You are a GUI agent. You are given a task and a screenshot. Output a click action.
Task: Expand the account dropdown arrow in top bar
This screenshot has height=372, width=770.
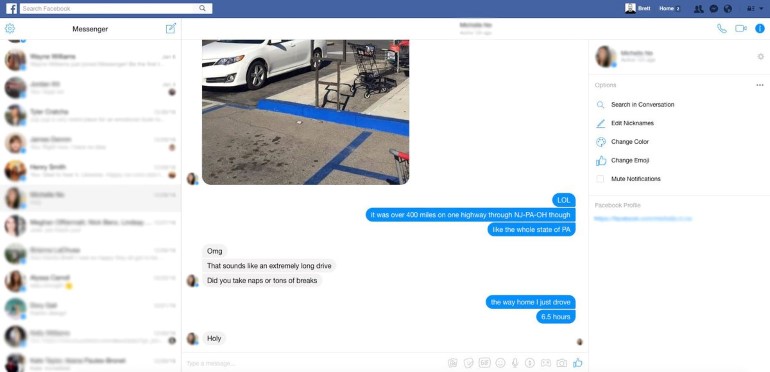pos(762,8)
